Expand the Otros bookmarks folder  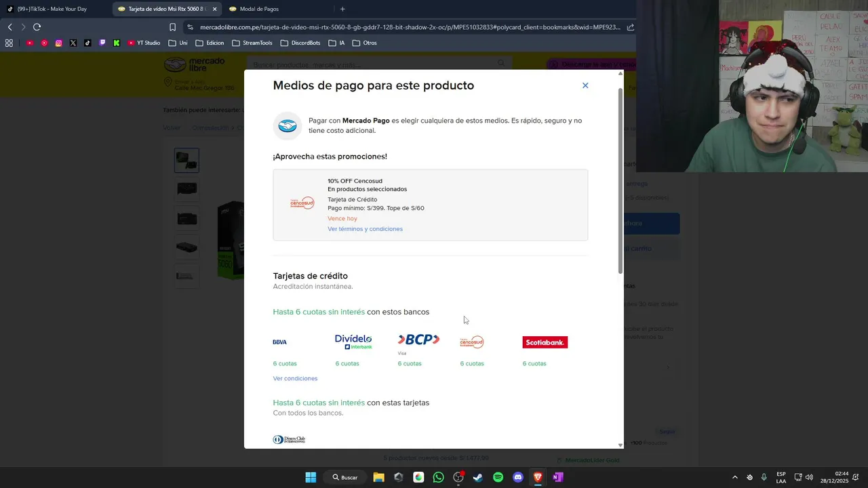click(365, 43)
